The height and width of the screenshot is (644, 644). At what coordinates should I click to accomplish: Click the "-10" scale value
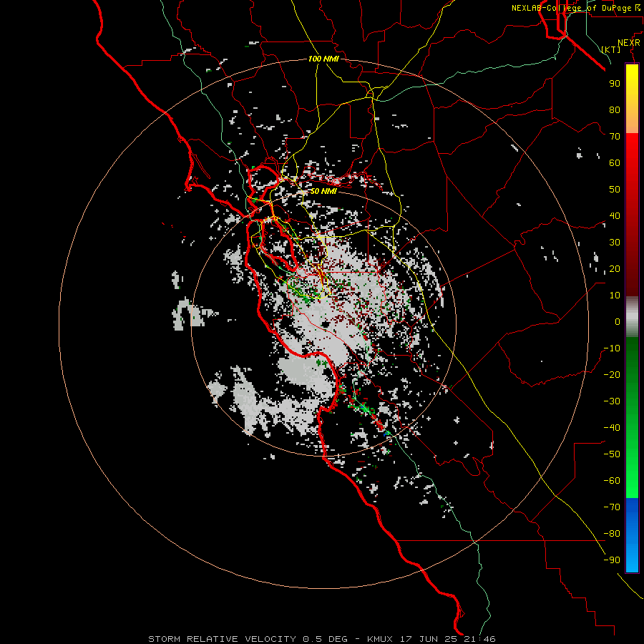(612, 348)
